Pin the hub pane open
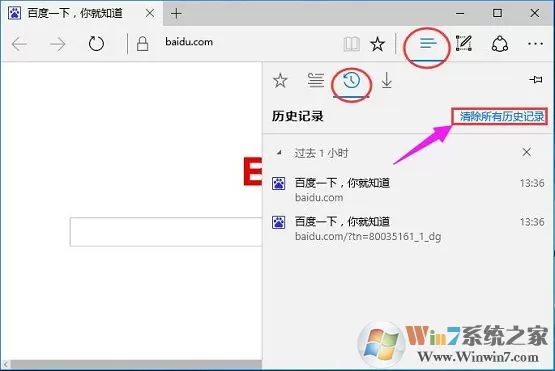 point(536,79)
